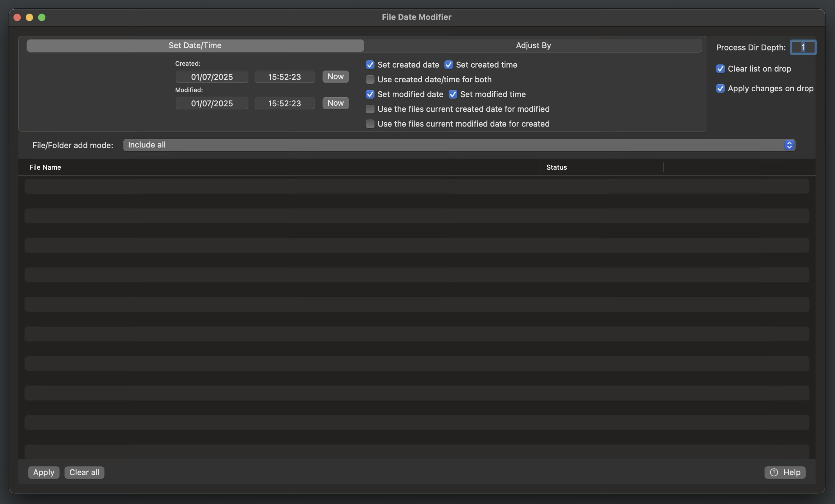
Task: Disable 'Clear list on drop'
Action: point(720,69)
